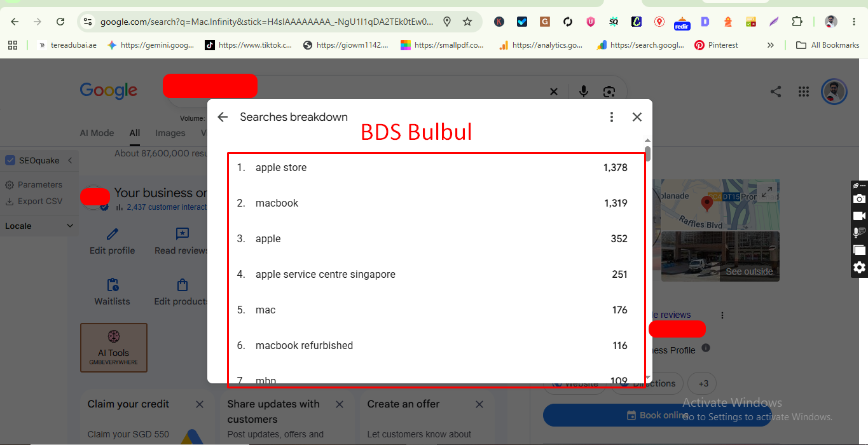Click Read reviews button
The image size is (868, 445).
(x=182, y=242)
